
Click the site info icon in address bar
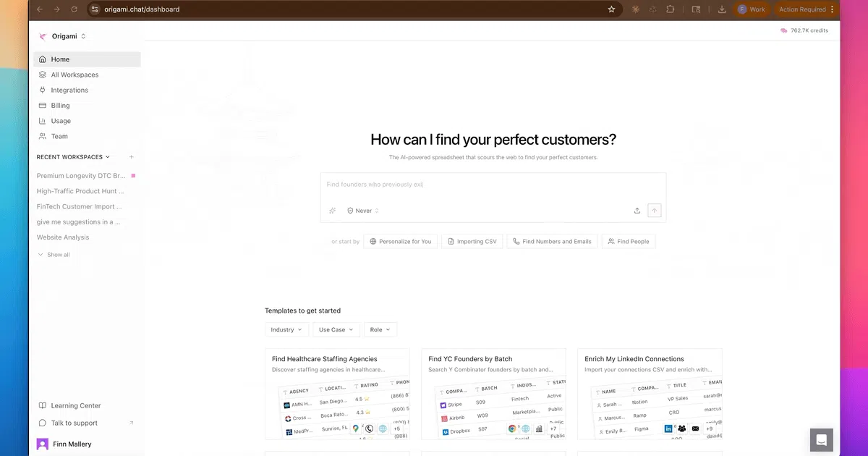tap(95, 9)
